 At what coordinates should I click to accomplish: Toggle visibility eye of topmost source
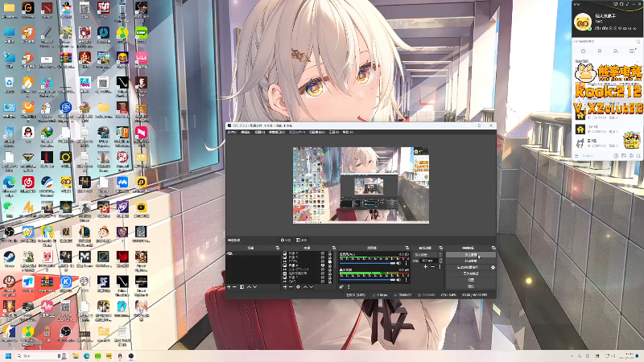[323, 253]
